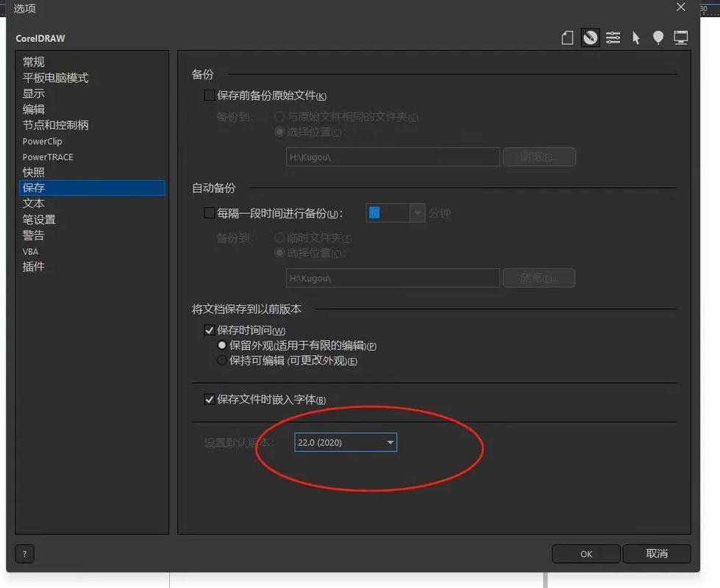Screen dimensions: 720x588
Task: Select 与原始文件相同的文件夹 radio
Action: tap(279, 117)
